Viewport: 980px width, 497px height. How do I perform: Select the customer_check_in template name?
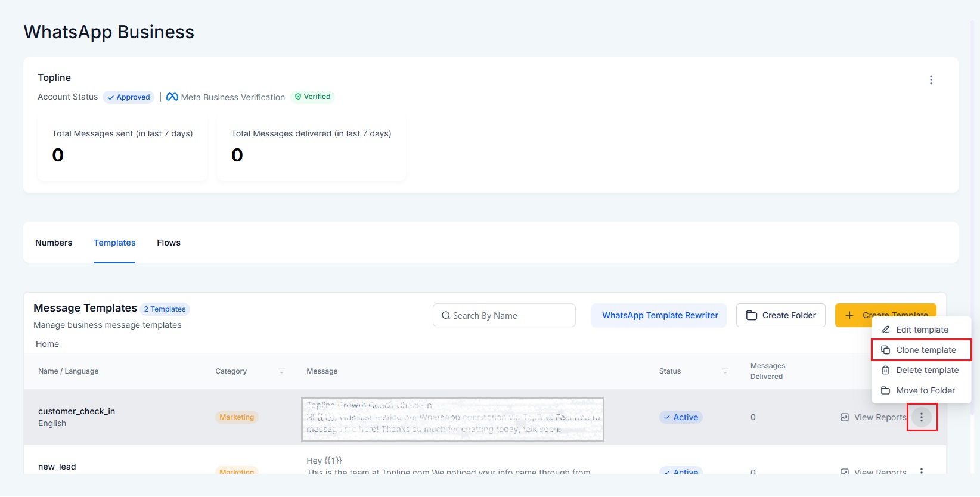[x=77, y=411]
